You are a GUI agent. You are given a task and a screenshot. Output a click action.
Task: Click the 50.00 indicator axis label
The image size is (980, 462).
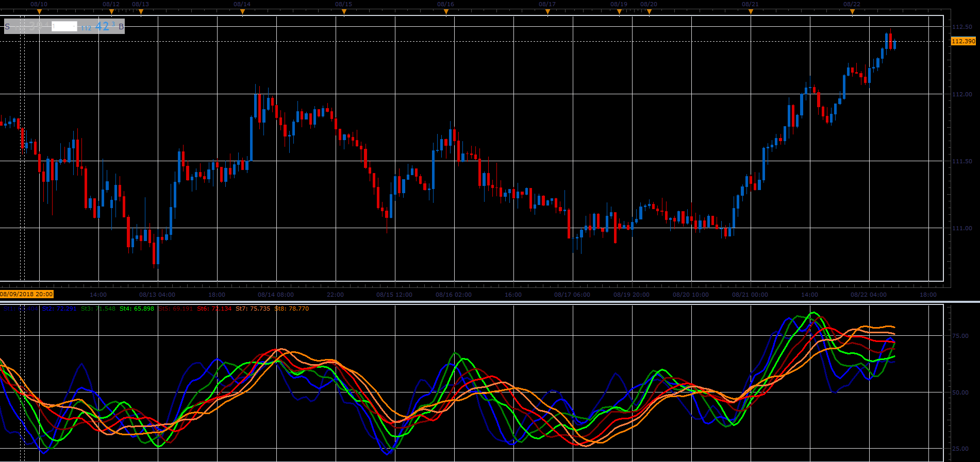point(960,392)
